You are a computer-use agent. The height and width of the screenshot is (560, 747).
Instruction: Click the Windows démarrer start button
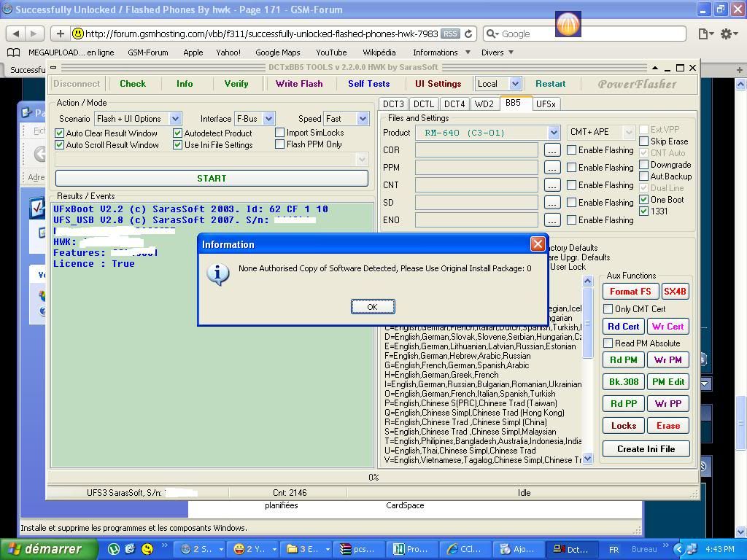point(47,549)
